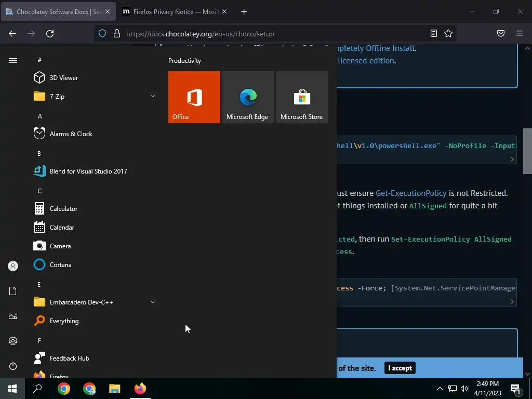
Task: Open Feedback Hub
Action: coord(95,358)
